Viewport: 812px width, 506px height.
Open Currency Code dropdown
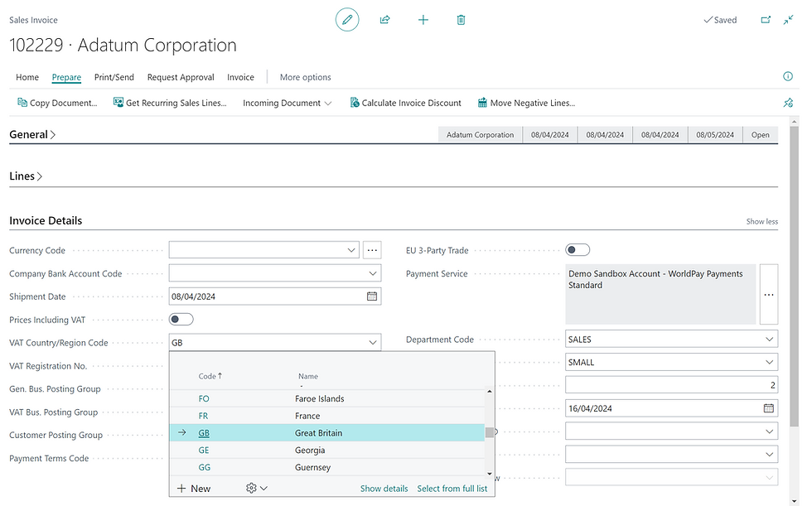pos(351,250)
